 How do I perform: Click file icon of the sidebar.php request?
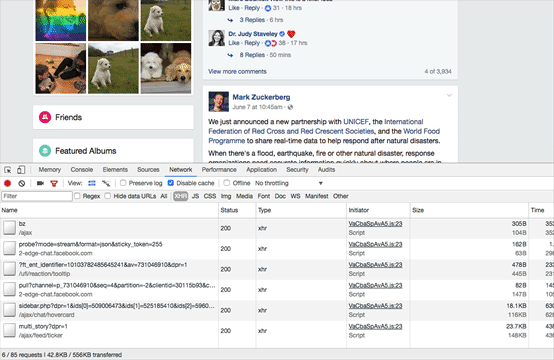point(10,310)
